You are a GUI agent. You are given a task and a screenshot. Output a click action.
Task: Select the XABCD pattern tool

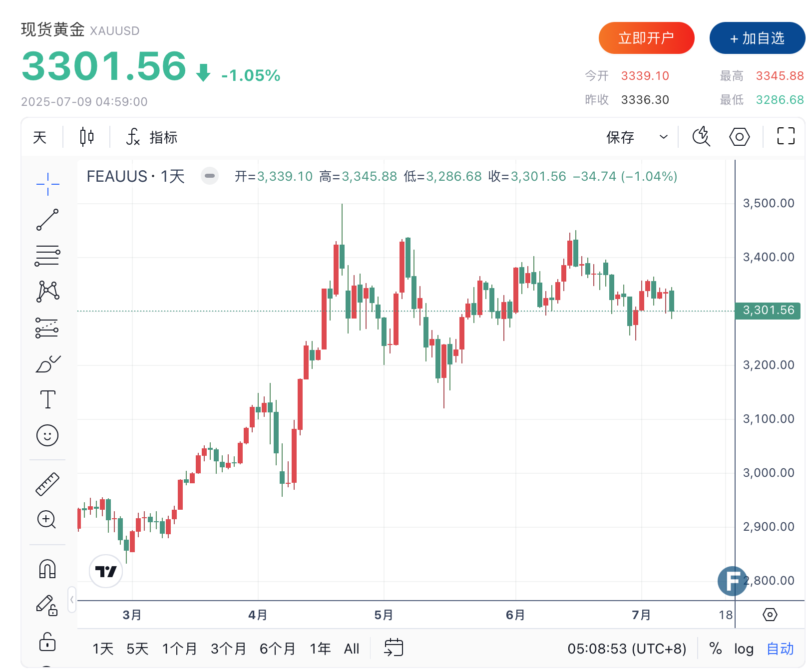coord(47,291)
